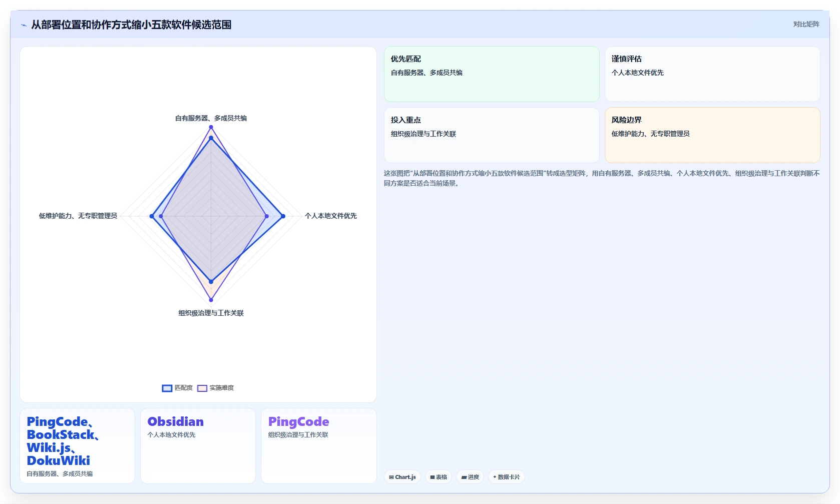This screenshot has width=840, height=504.
Task: Click the Obsidian stat heading
Action: point(176,421)
